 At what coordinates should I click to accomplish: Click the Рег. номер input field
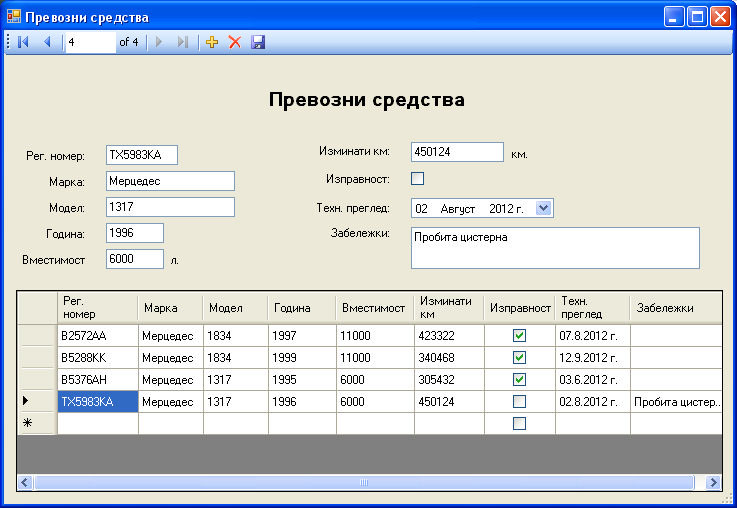[x=142, y=155]
